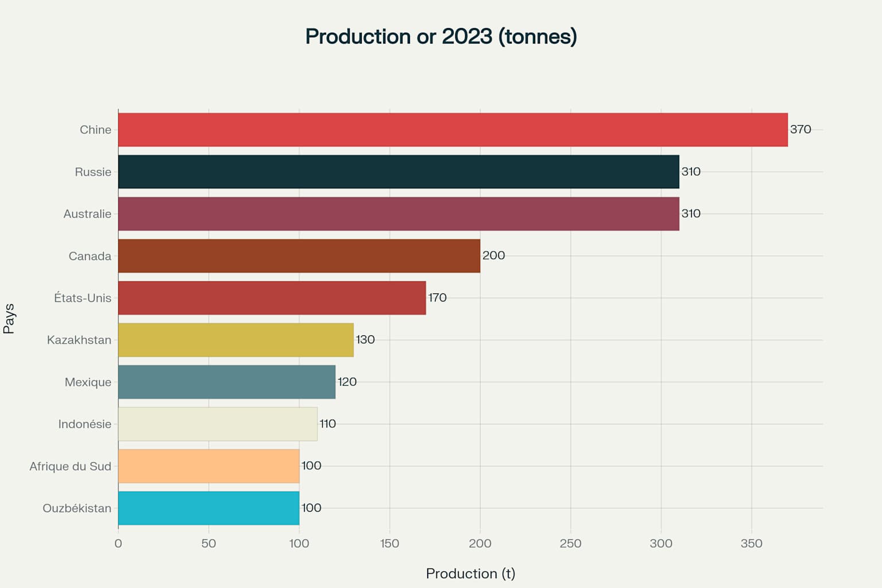The height and width of the screenshot is (588, 882).
Task: Click the Production (t) axis title
Action: click(471, 573)
